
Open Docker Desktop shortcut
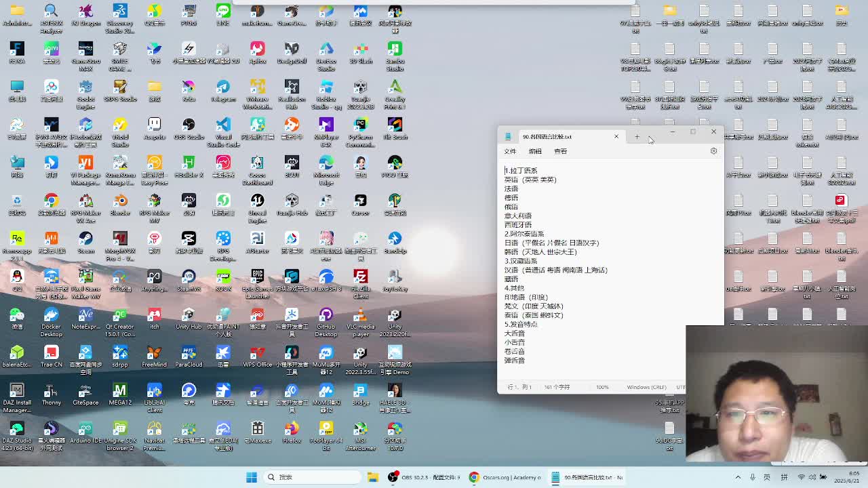(x=51, y=315)
